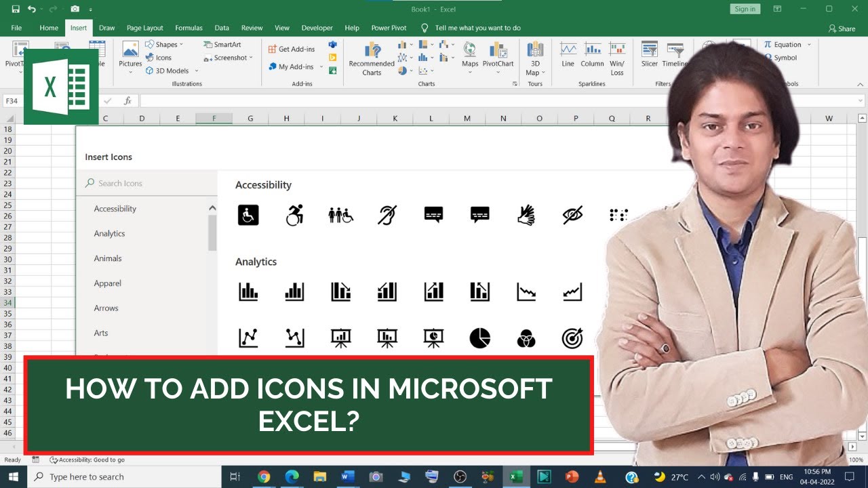
Task: Open Bing Maps add-in
Action: (332, 58)
